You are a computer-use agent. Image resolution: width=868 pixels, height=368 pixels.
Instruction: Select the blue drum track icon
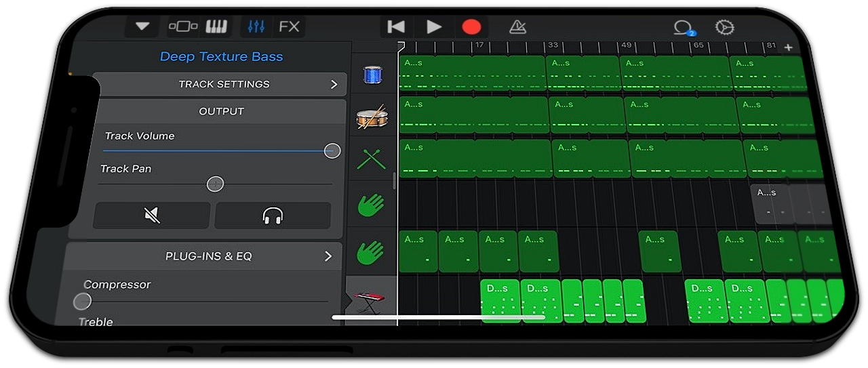373,75
